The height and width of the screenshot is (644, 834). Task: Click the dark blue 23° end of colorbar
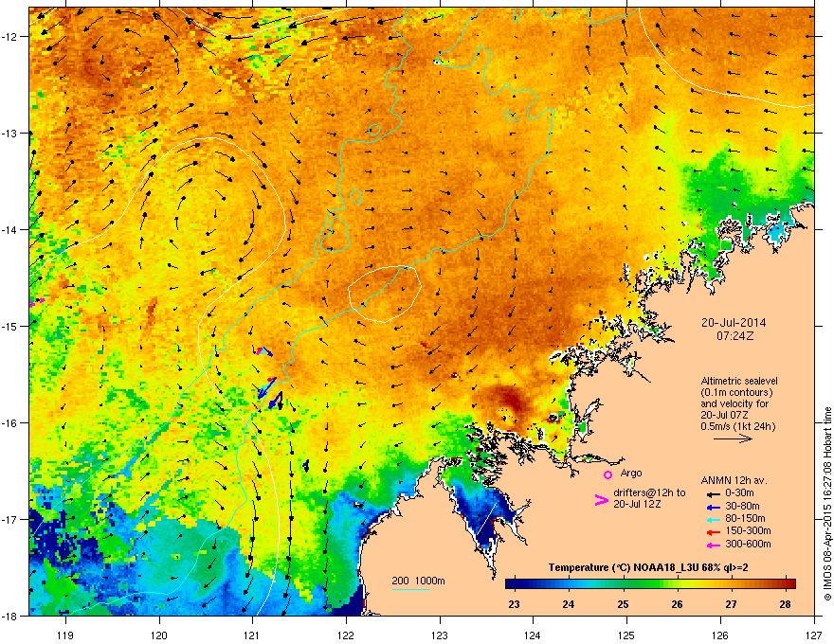pos(514,584)
